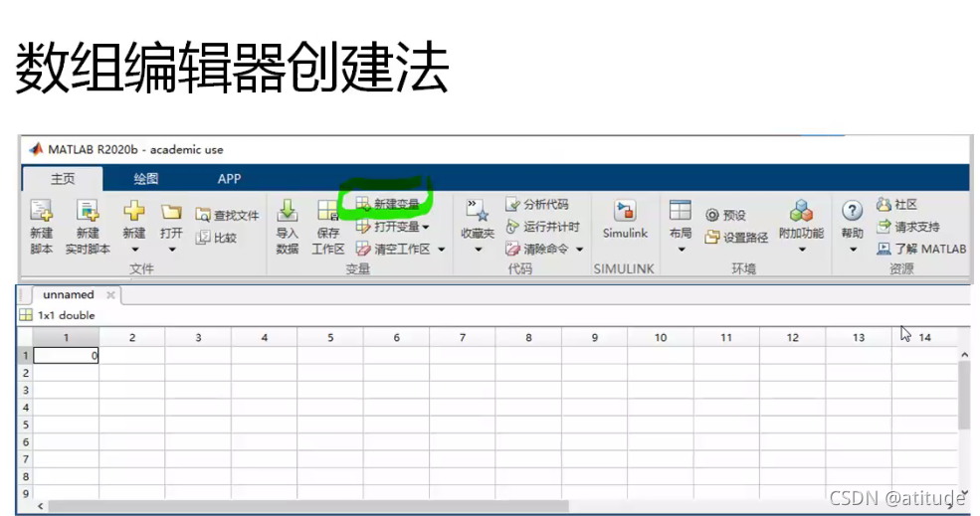Click 设置路径 (Set Path)

(x=736, y=238)
